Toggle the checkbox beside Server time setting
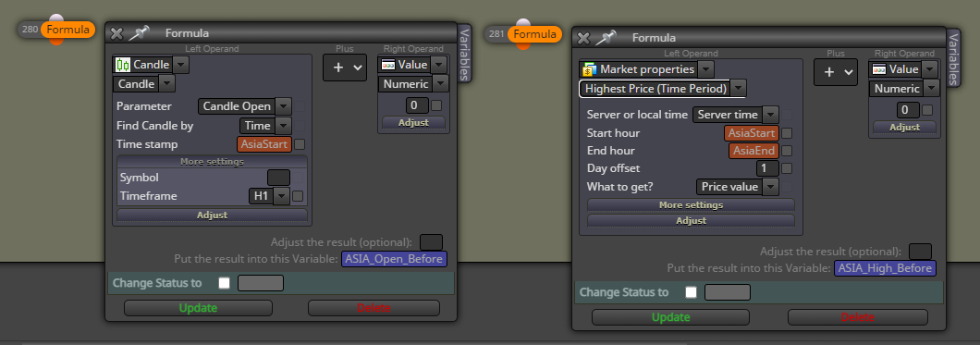 point(787,115)
